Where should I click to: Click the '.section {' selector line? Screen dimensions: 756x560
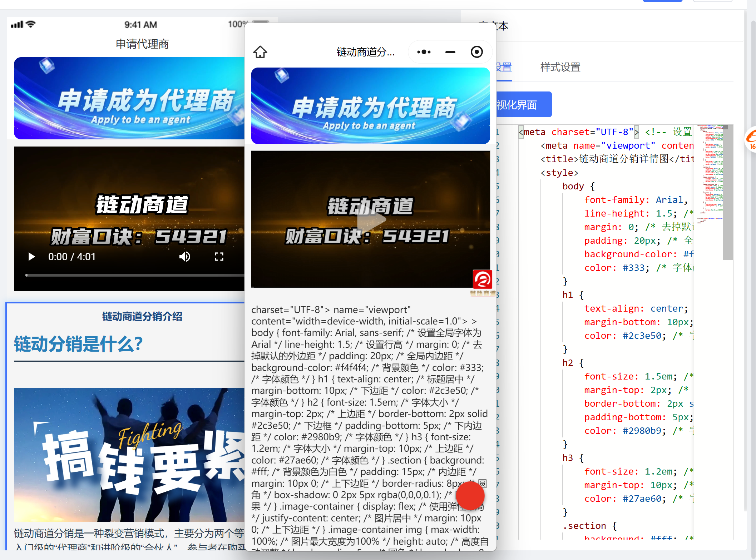[589, 526]
